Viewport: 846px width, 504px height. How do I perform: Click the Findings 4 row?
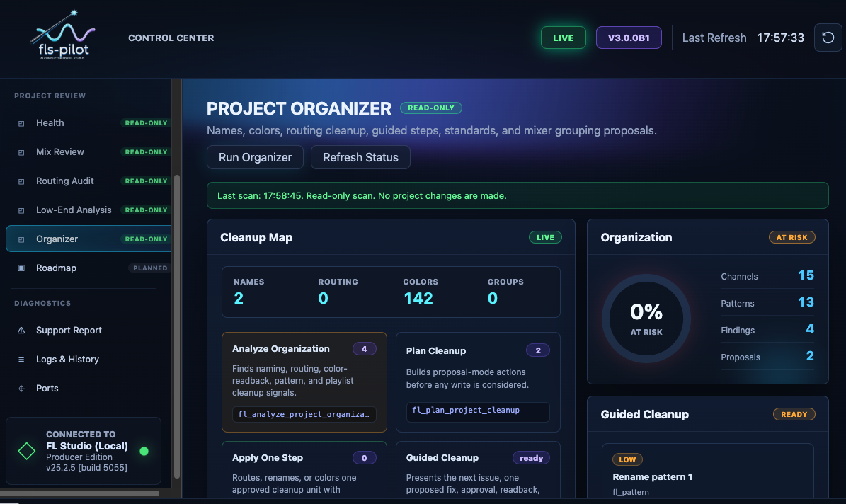767,330
